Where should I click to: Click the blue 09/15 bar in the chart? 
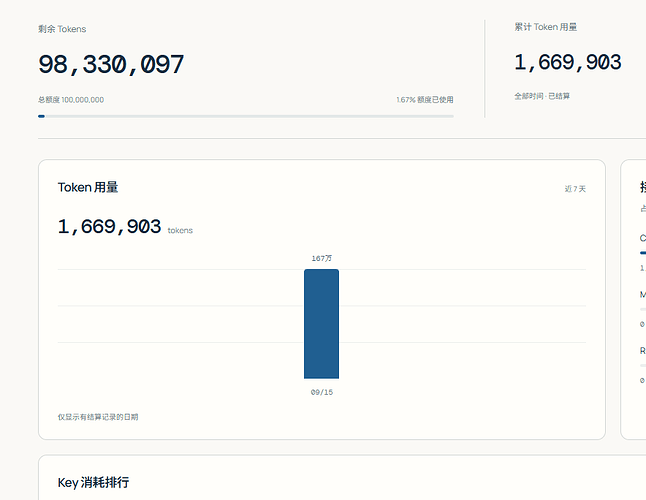click(321, 324)
